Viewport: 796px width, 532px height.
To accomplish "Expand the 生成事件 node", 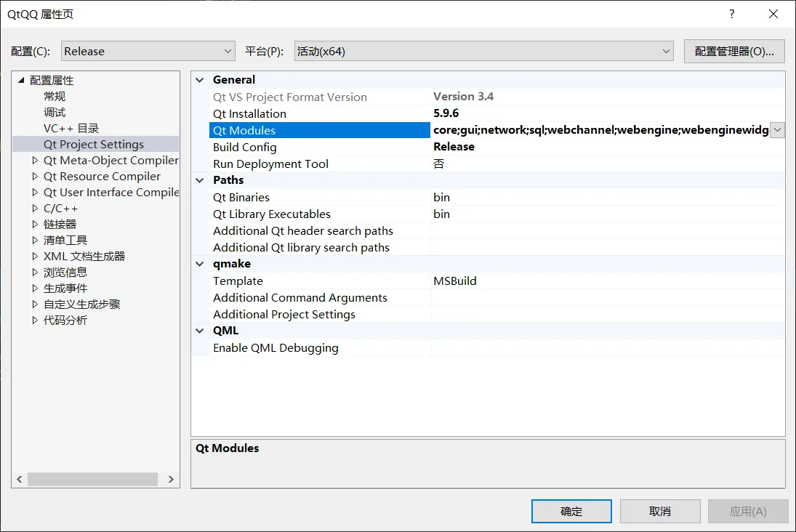I will [x=34, y=289].
